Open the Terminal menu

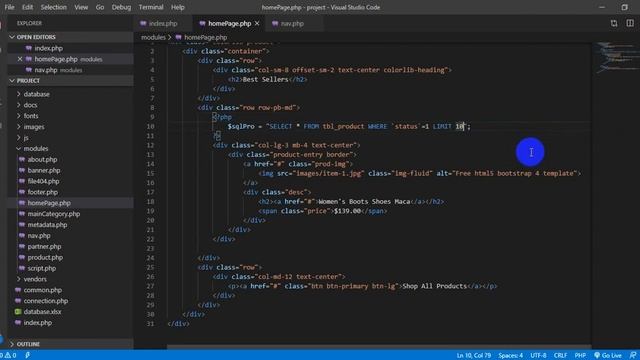[151, 7]
